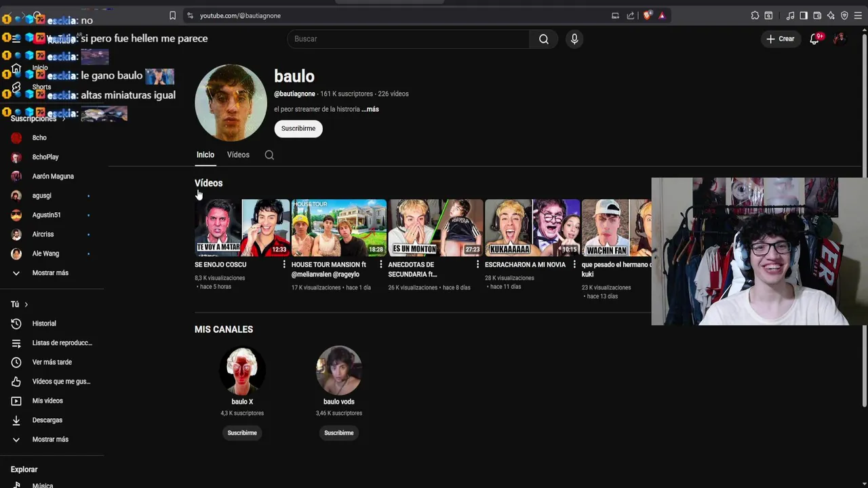Screen dimensions: 868x488
Task: Subscribe to baulo X channel
Action: tap(242, 433)
